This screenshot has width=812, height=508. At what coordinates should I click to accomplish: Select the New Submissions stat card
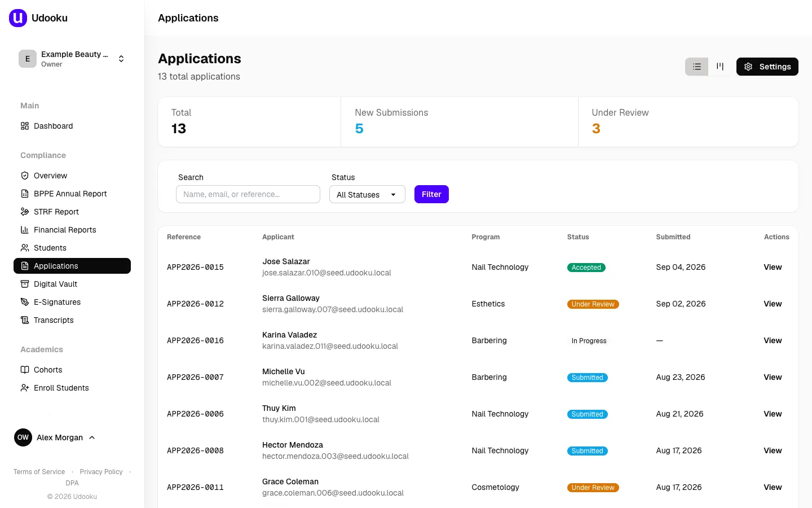(460, 122)
